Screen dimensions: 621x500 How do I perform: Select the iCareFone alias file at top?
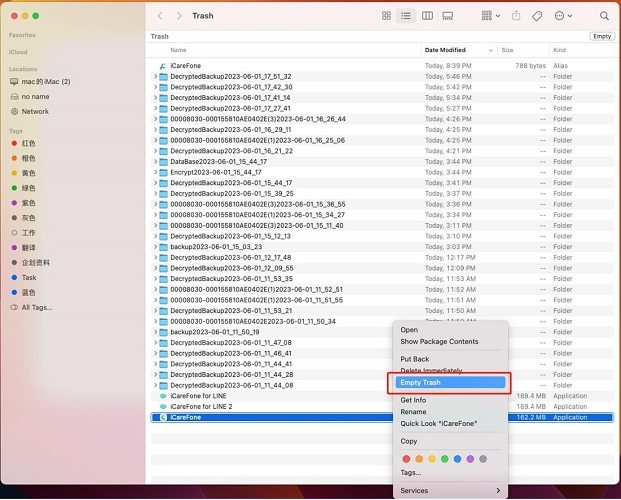tap(382, 66)
